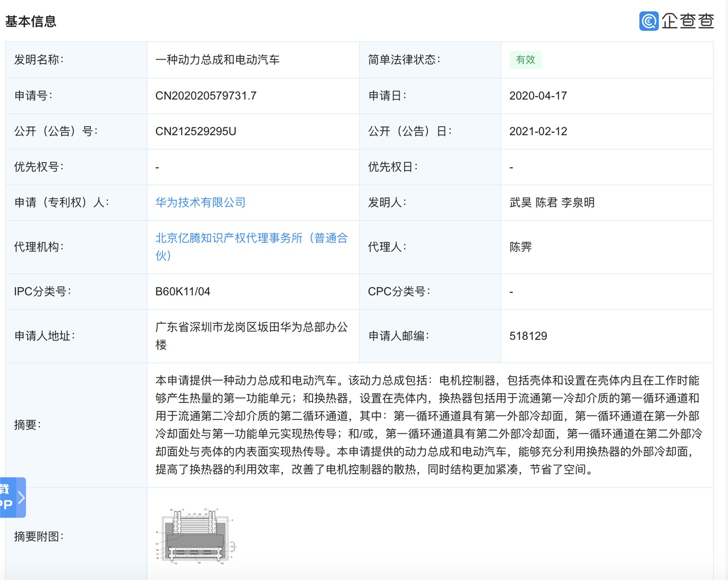728x580 pixels.
Task: Click applicant address 广东省深圳市龙岗区坂田华为总部办公楼
Action: [x=252, y=336]
